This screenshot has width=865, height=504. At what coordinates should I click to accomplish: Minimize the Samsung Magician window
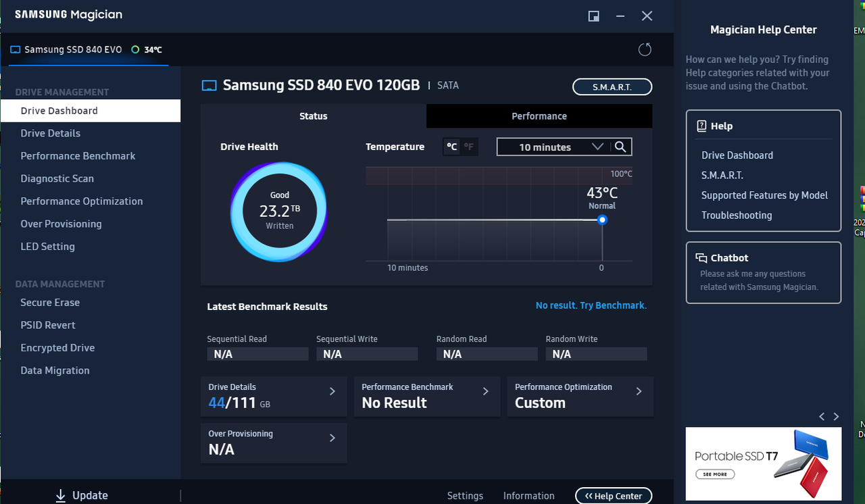(x=620, y=16)
